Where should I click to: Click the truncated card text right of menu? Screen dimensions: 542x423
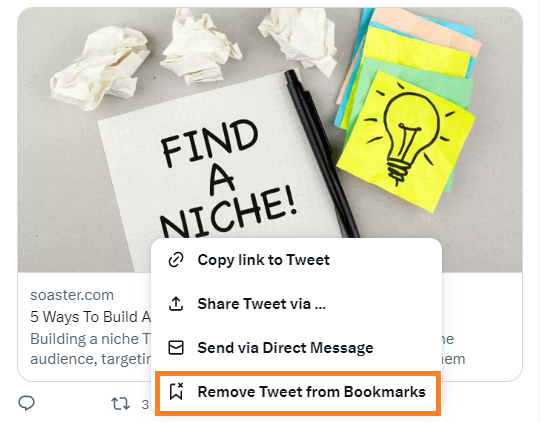pyautogui.click(x=453, y=349)
